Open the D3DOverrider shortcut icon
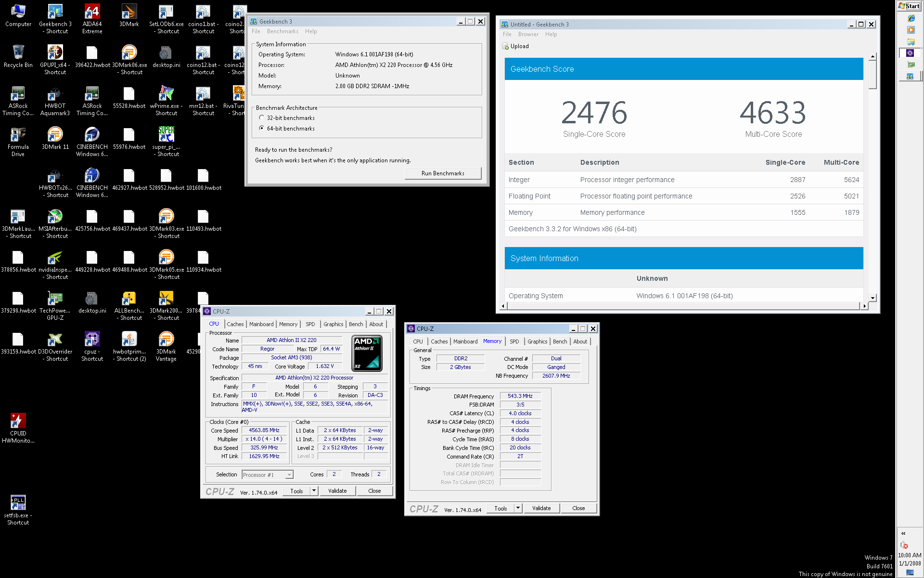The image size is (924, 578). (55, 347)
